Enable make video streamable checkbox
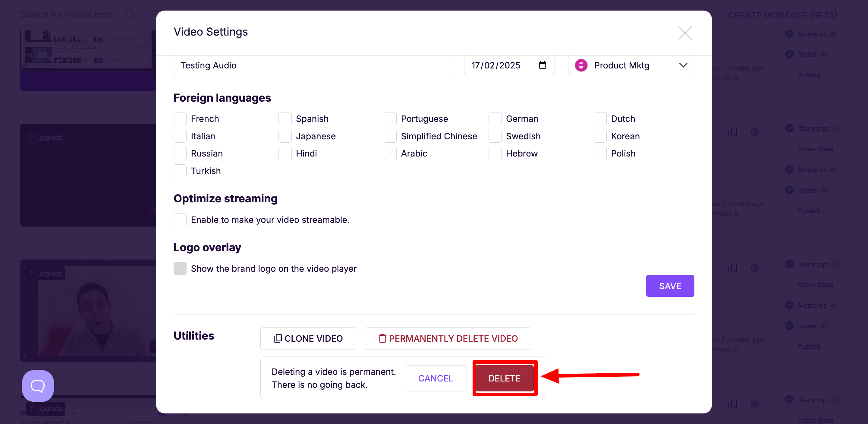 (x=180, y=220)
